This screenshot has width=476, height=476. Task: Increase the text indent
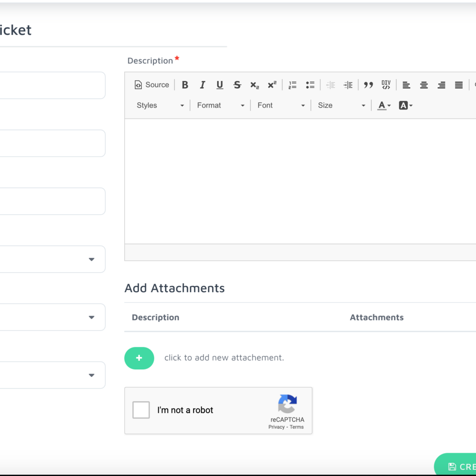point(348,85)
